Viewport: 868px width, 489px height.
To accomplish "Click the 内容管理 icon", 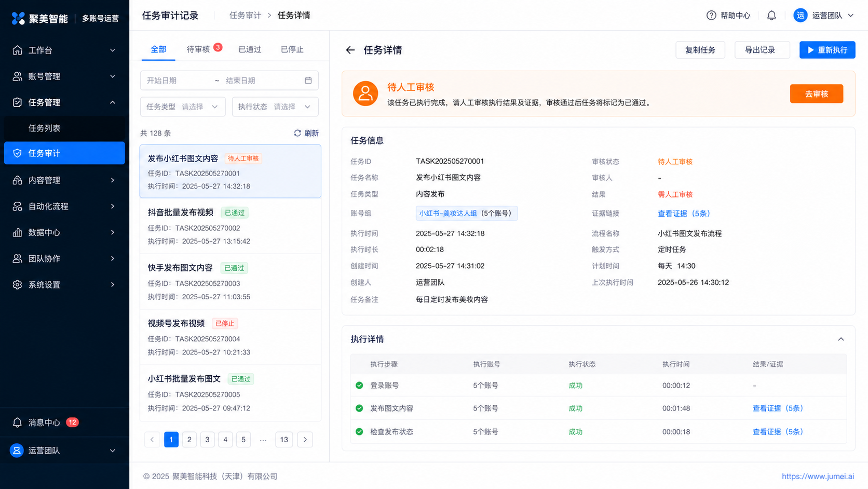I will click(x=17, y=180).
